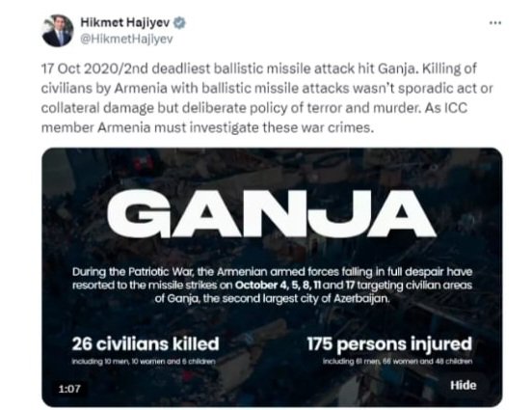The width and height of the screenshot is (532, 410).
Task: Click the 'deliberate policy of terror' tweet line
Action: click(254, 108)
